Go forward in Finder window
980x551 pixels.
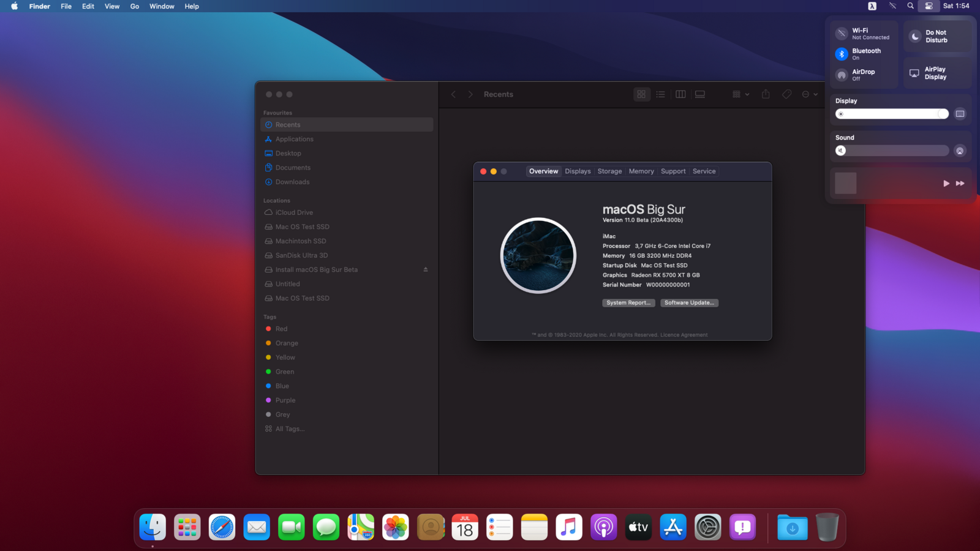click(470, 94)
